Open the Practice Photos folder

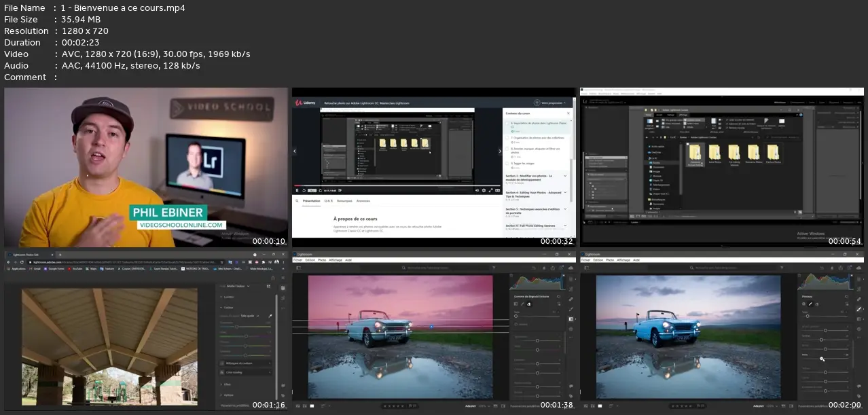[x=774, y=154]
